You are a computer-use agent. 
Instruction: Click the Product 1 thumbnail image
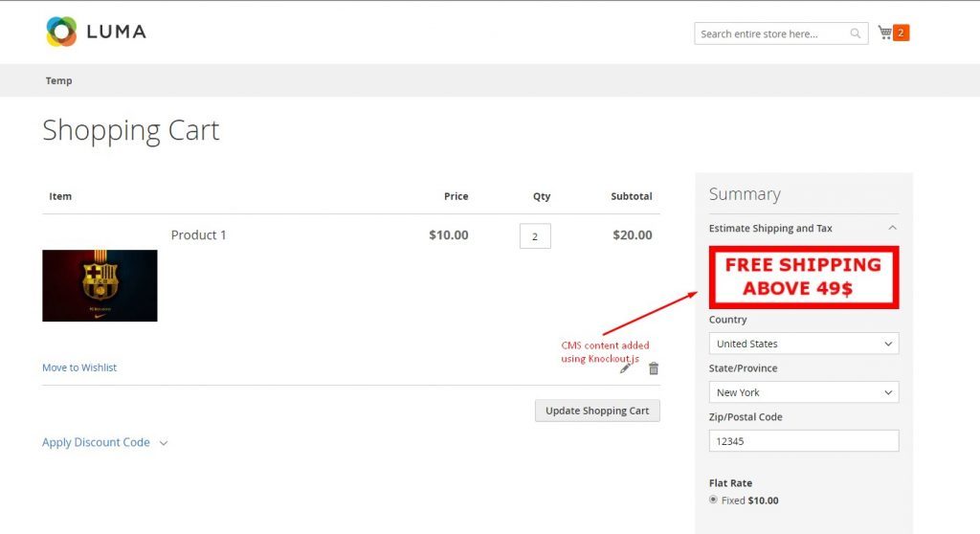[x=100, y=286]
